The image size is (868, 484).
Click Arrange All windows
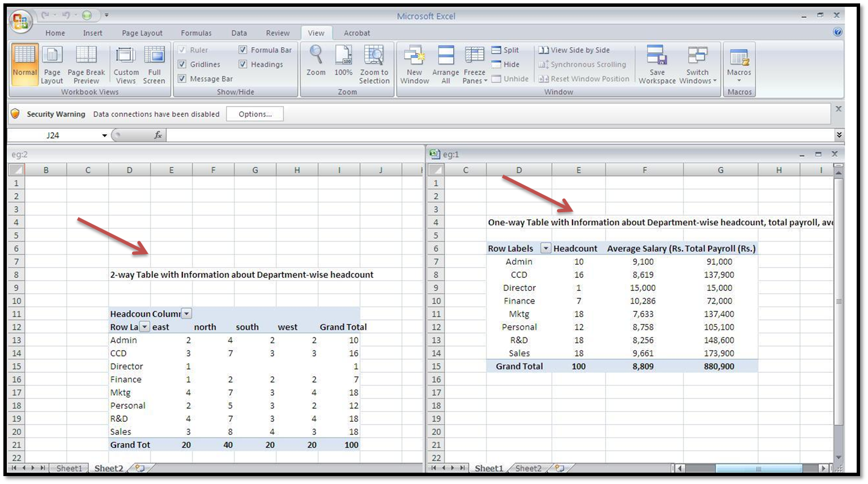[x=446, y=65]
